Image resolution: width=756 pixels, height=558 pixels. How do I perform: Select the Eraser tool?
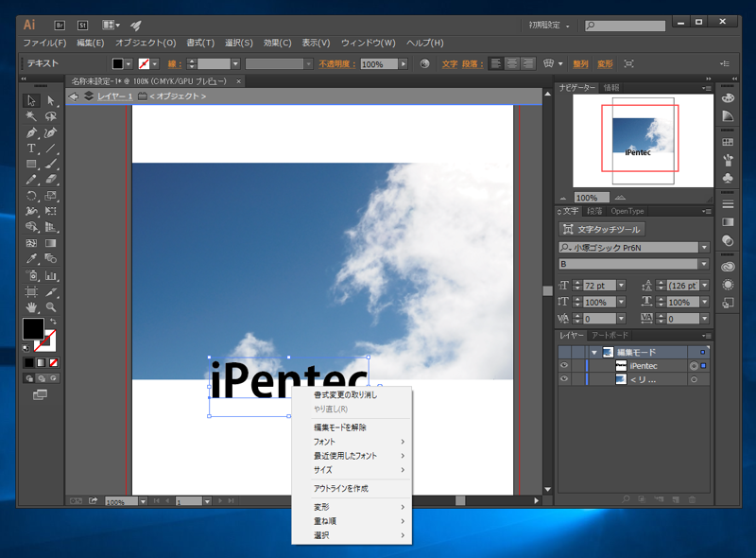tap(51, 180)
